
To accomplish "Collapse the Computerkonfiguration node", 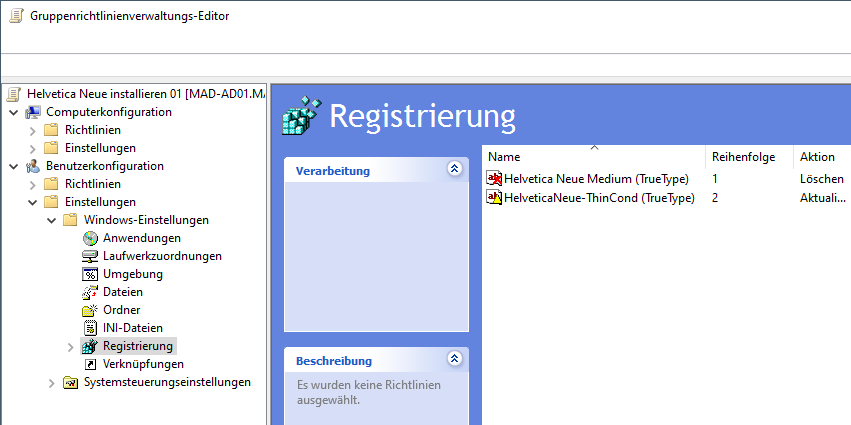I will pos(13,112).
